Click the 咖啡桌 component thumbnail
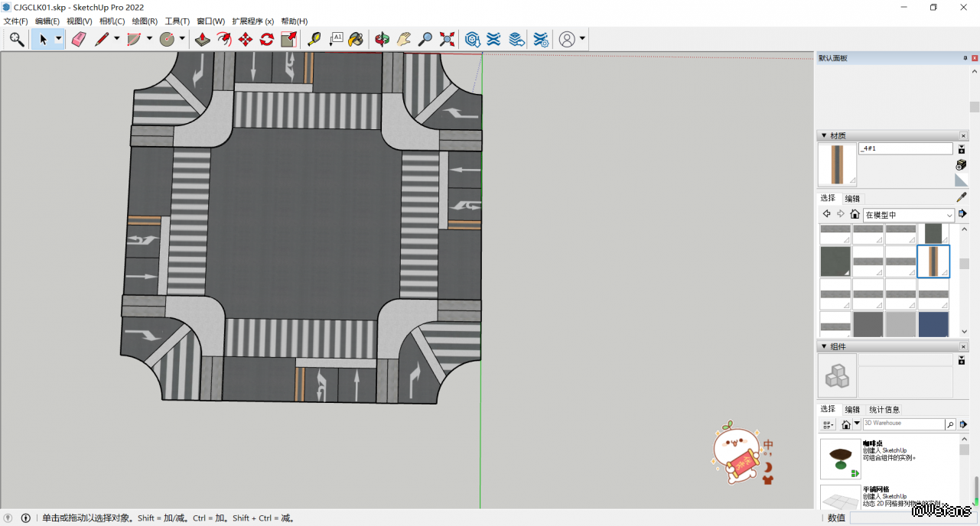This screenshot has width=980, height=526. point(840,459)
